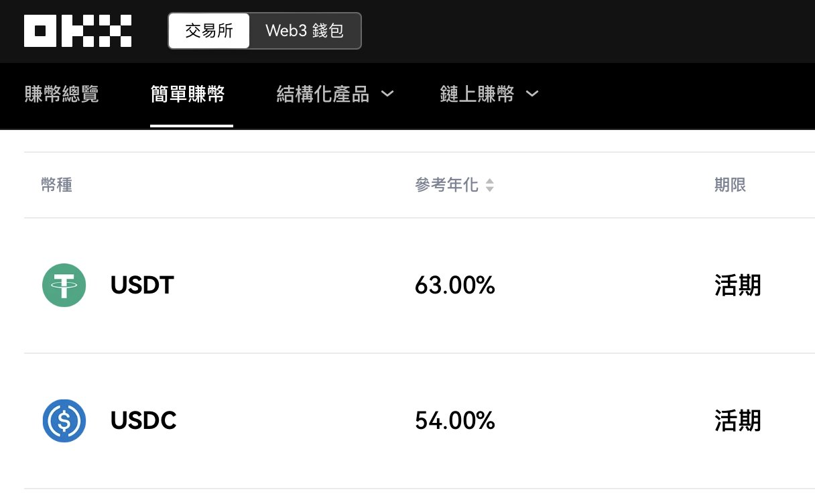The height and width of the screenshot is (504, 815).
Task: Expand the chevron beside 鏈上賺幣
Action: 531,94
